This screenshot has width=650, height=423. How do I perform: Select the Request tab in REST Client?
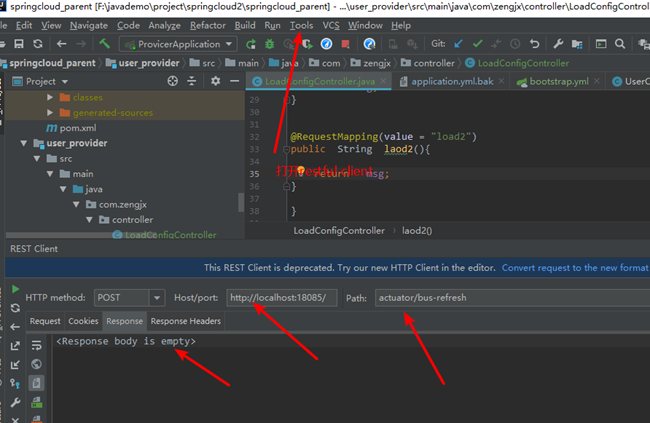[x=45, y=321]
